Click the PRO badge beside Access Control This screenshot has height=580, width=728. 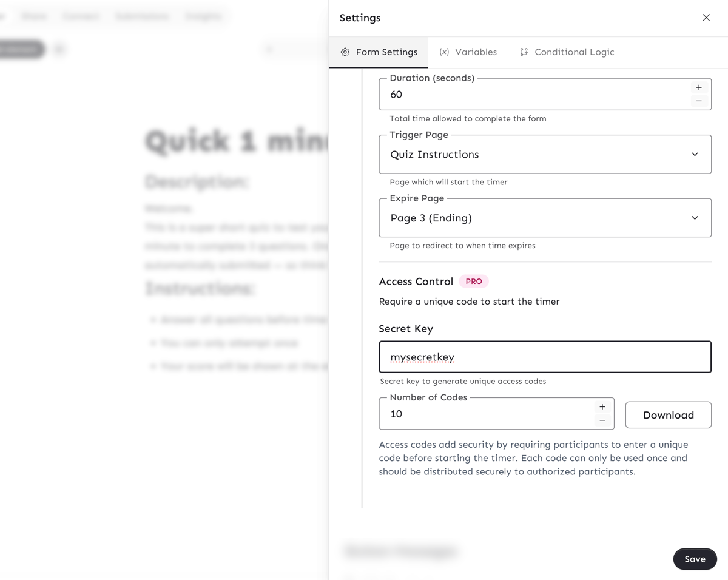474,282
